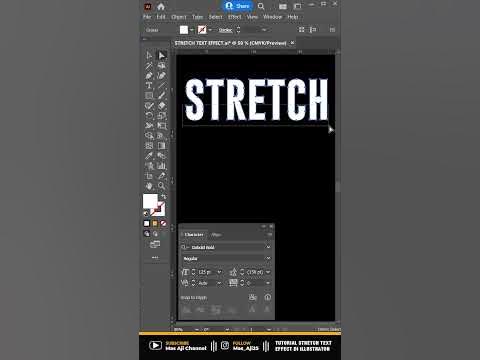This screenshot has width=480, height=360.
Task: Select the Magic Wand tool
Action: click(149, 65)
